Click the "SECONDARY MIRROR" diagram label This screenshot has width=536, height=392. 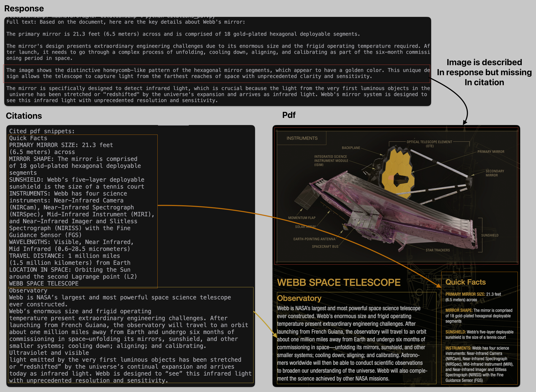pyautogui.click(x=495, y=173)
